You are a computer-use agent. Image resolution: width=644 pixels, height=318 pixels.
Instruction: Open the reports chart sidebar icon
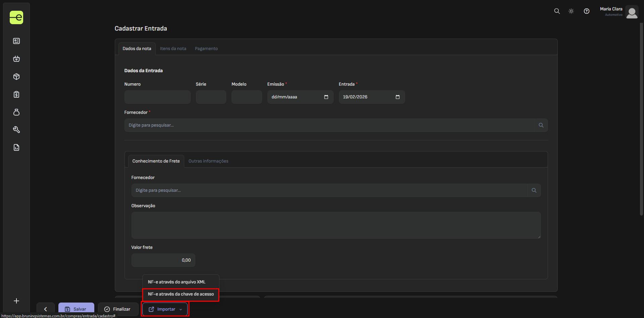point(16,147)
